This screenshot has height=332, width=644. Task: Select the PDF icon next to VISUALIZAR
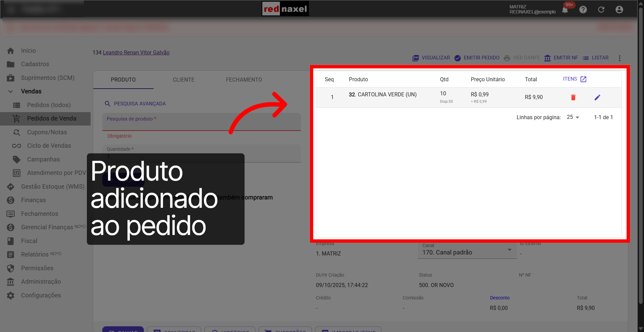416,58
